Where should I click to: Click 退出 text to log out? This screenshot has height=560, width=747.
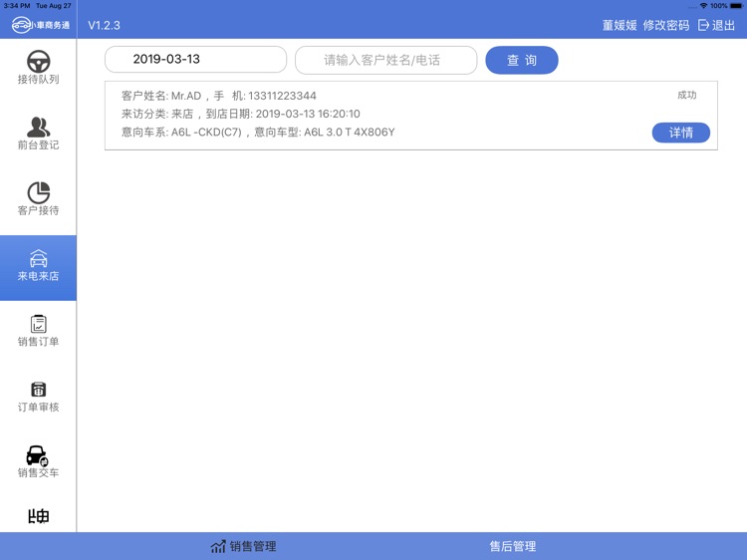(724, 25)
